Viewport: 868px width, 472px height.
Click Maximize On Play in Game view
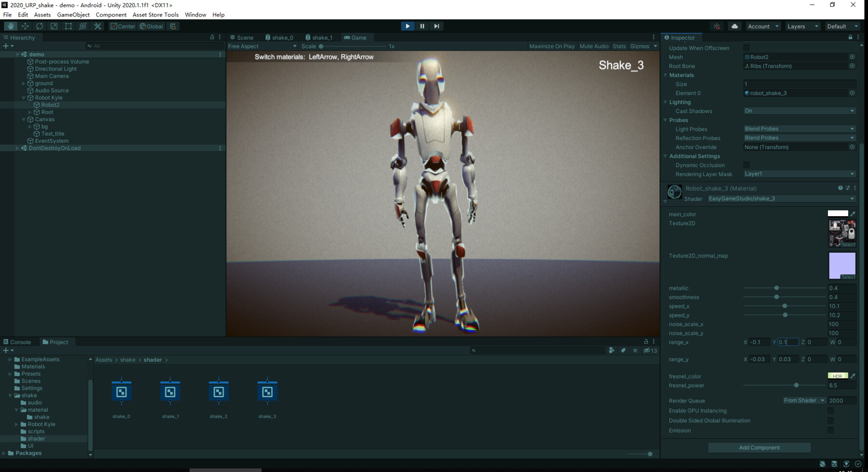coord(551,46)
